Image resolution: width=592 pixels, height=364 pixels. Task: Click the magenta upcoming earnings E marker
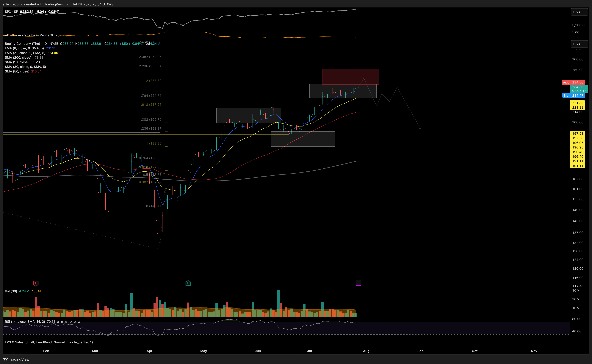(358, 283)
